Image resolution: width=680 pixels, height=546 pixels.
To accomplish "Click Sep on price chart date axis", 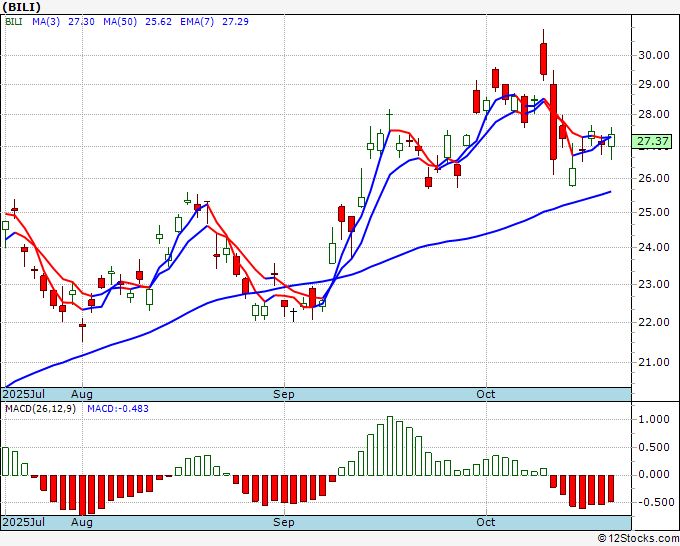I will 284,394.
